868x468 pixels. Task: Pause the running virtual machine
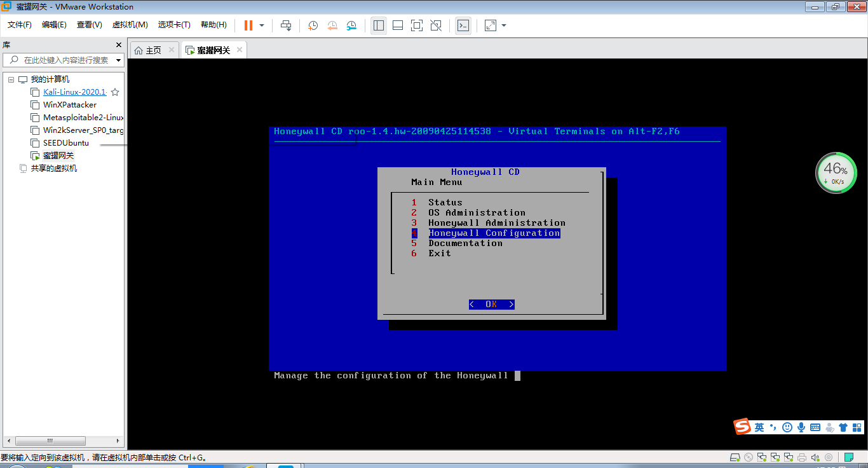pos(248,25)
